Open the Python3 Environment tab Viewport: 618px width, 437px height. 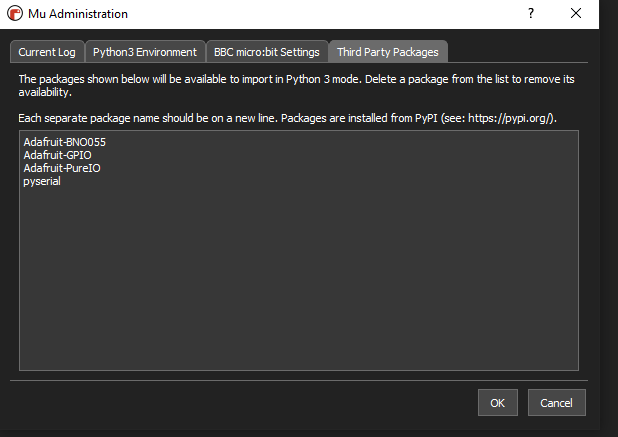144,52
